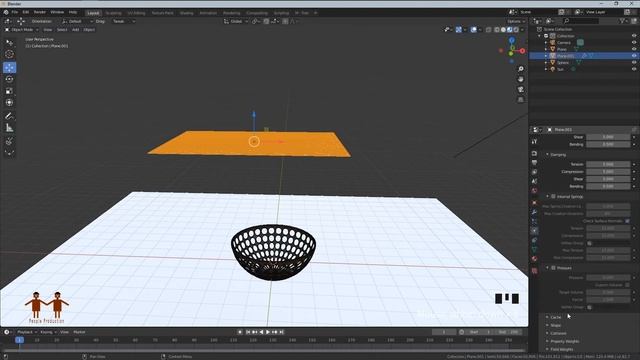
Task: Jump to the last frame button
Action: (282, 332)
